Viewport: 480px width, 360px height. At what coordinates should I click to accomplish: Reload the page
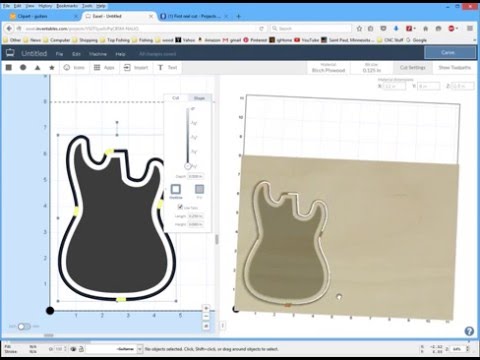click(262, 29)
